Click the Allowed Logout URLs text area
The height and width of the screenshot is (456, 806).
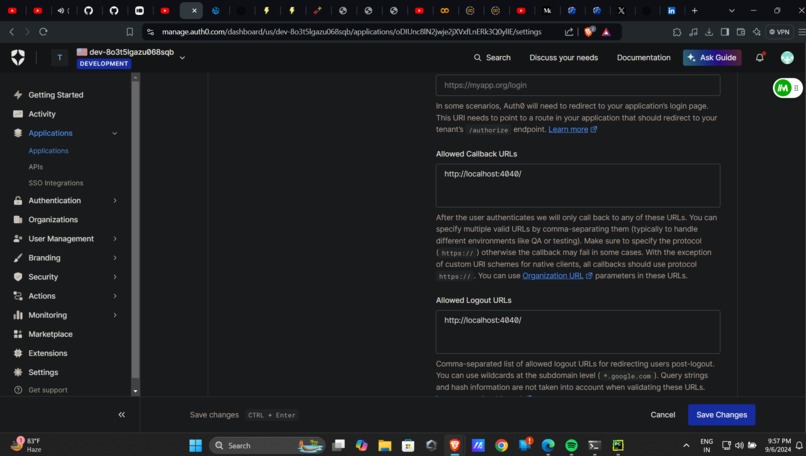pos(578,332)
